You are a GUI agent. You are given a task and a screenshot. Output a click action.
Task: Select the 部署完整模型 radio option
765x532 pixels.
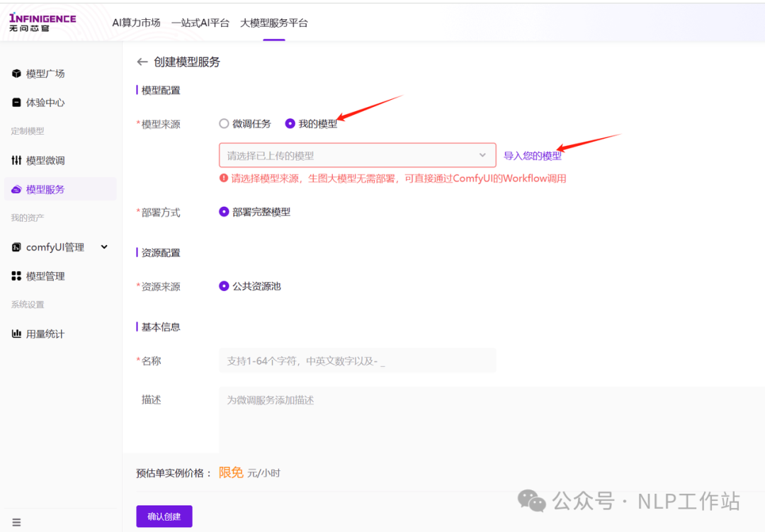coord(224,212)
